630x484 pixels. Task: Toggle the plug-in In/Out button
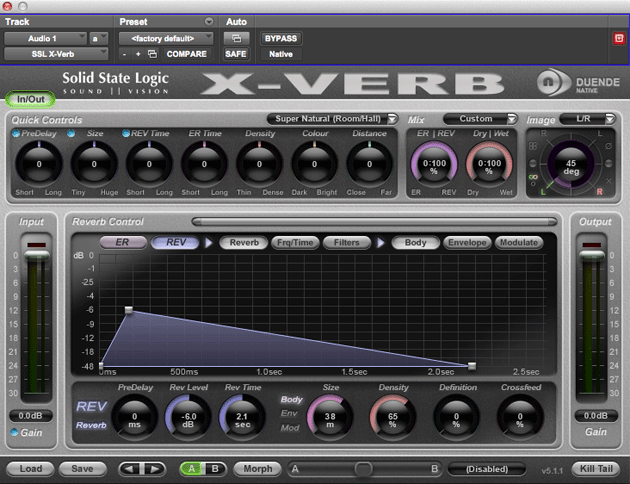click(x=31, y=99)
